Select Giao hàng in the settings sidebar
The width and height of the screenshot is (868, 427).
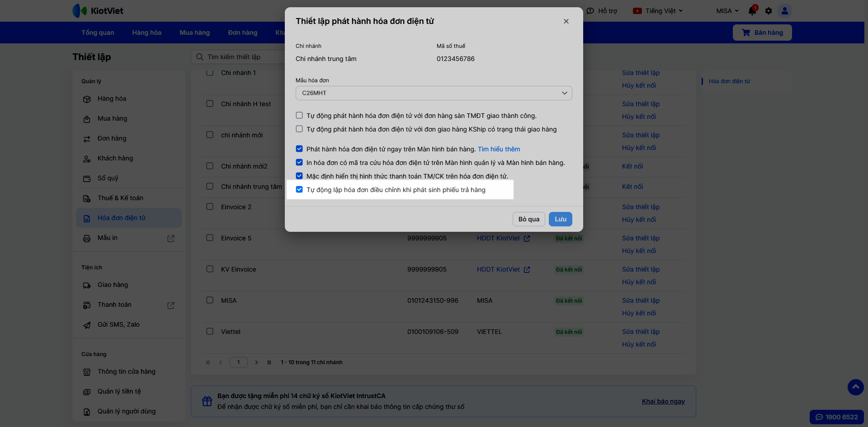point(129,285)
